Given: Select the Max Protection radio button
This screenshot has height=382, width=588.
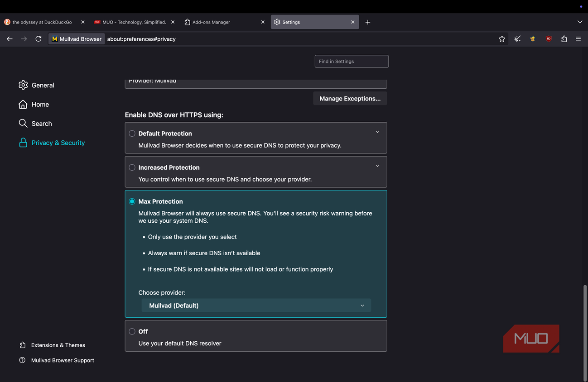Looking at the screenshot, I should [132, 201].
